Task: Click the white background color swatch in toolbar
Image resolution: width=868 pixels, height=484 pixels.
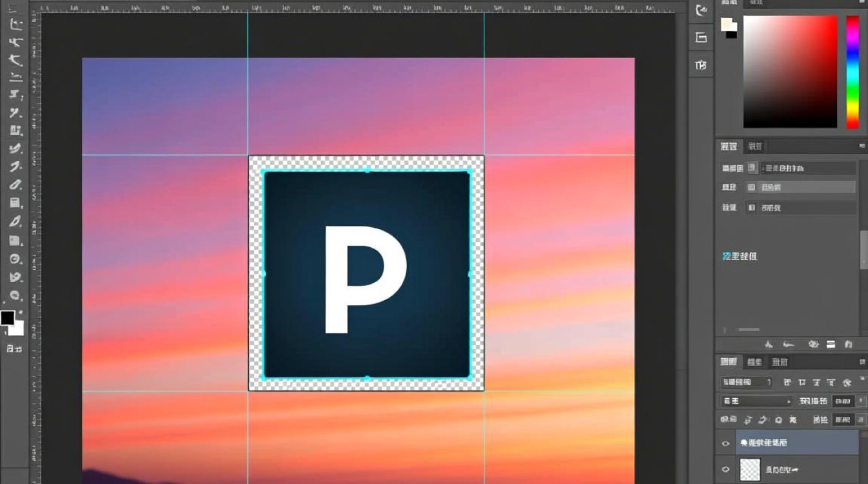Action: 17,328
